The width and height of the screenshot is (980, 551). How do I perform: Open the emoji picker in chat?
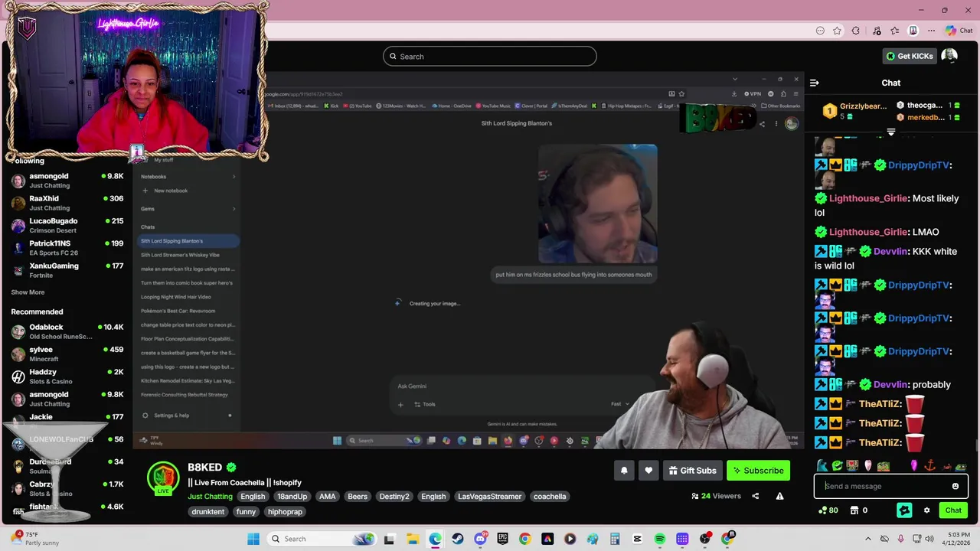[x=955, y=486]
